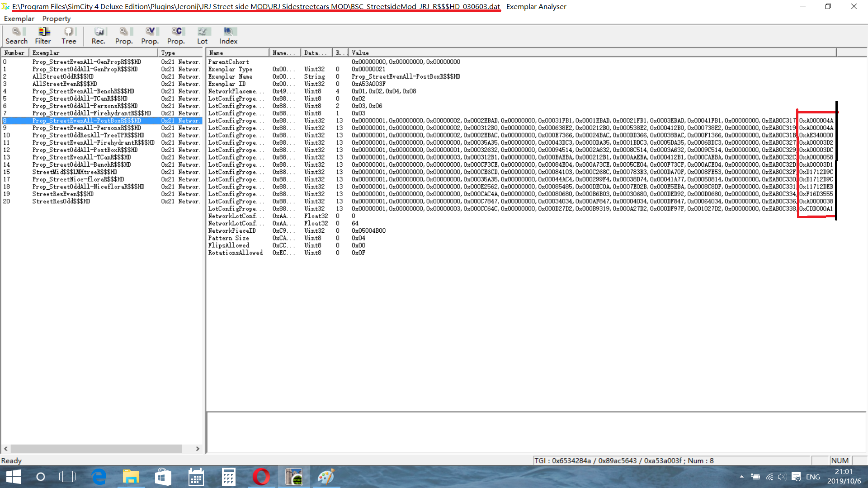Select Prop_StreetOddAll-FirehydrantR$$$HD row

coord(102,113)
